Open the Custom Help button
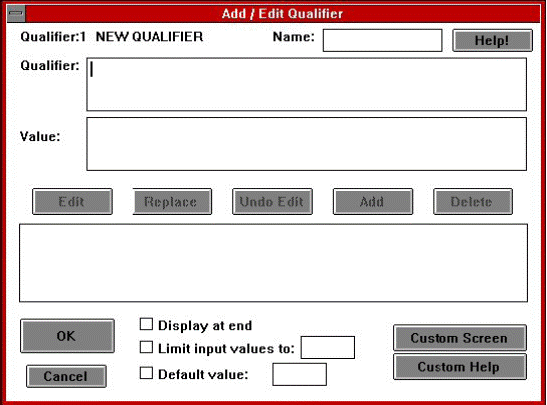This screenshot has height=405, width=547. coord(460,367)
